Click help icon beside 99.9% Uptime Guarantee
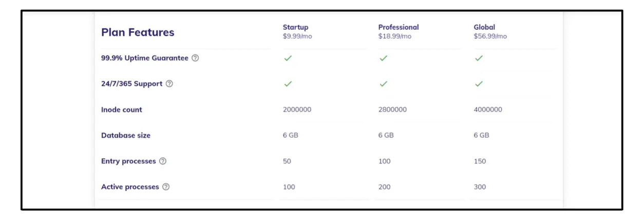Screen dimensions: 644x222 (195, 58)
